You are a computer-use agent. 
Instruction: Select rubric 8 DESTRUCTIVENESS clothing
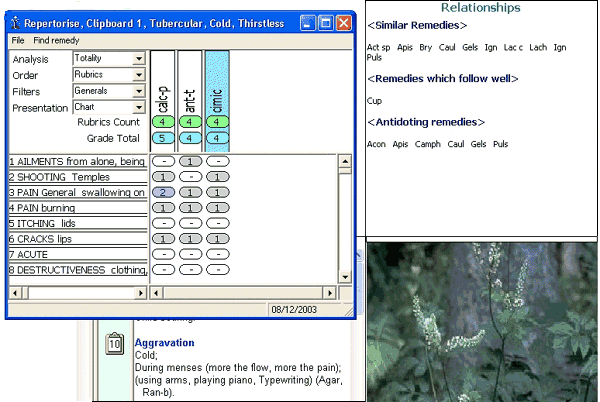pos(78,270)
